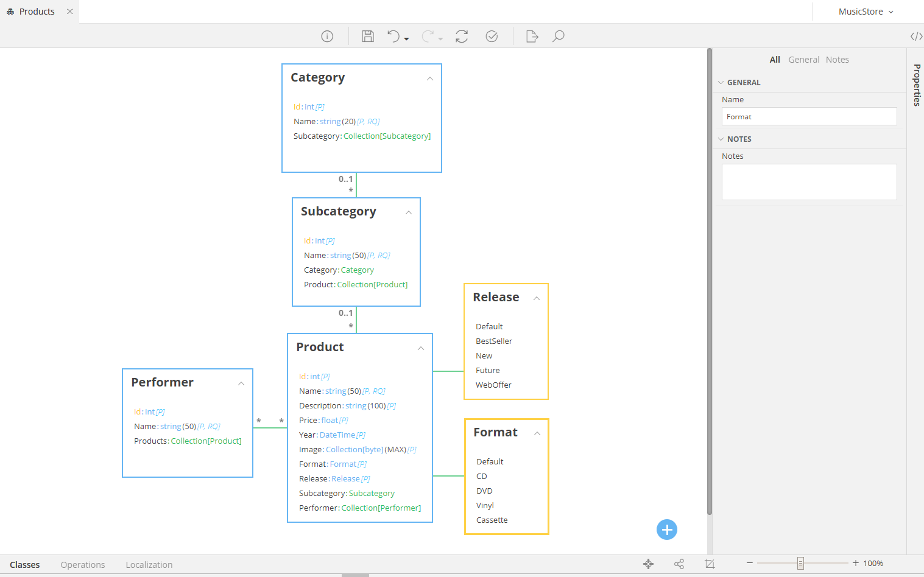This screenshot has height=577, width=924.
Task: Click the blue plus add button
Action: click(666, 530)
